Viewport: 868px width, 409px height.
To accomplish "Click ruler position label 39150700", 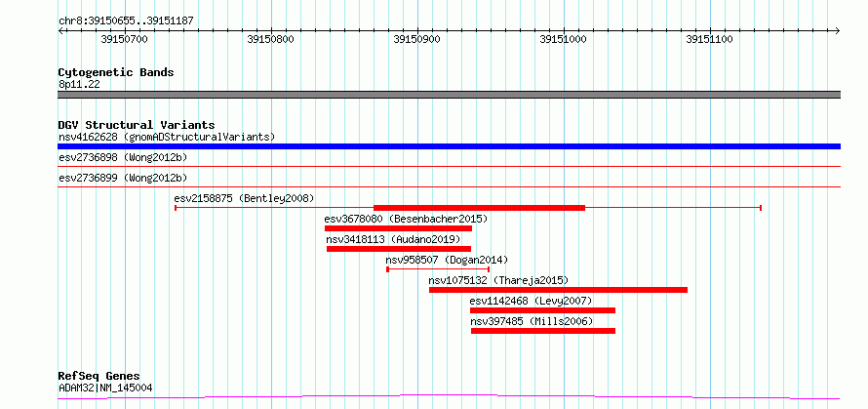I will 125,39.
